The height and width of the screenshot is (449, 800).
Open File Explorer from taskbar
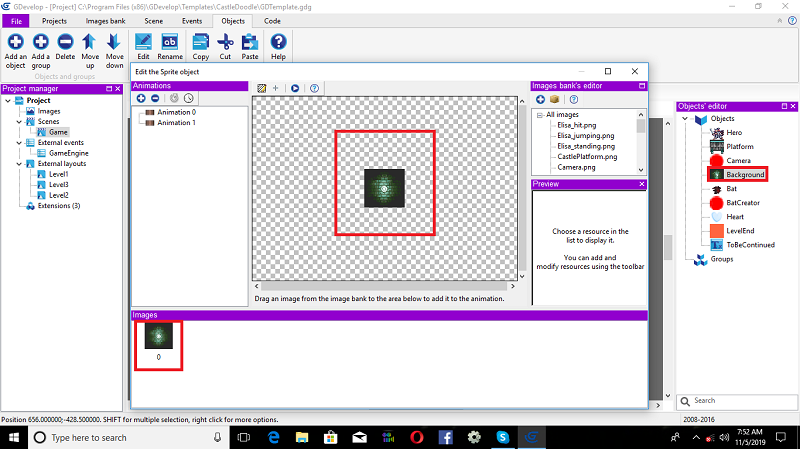(x=302, y=438)
